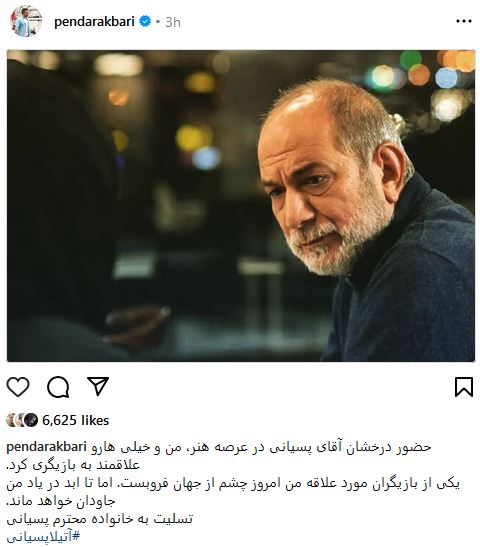
Task: Open pendarakbari's profile picture in header
Action: [x=27, y=22]
